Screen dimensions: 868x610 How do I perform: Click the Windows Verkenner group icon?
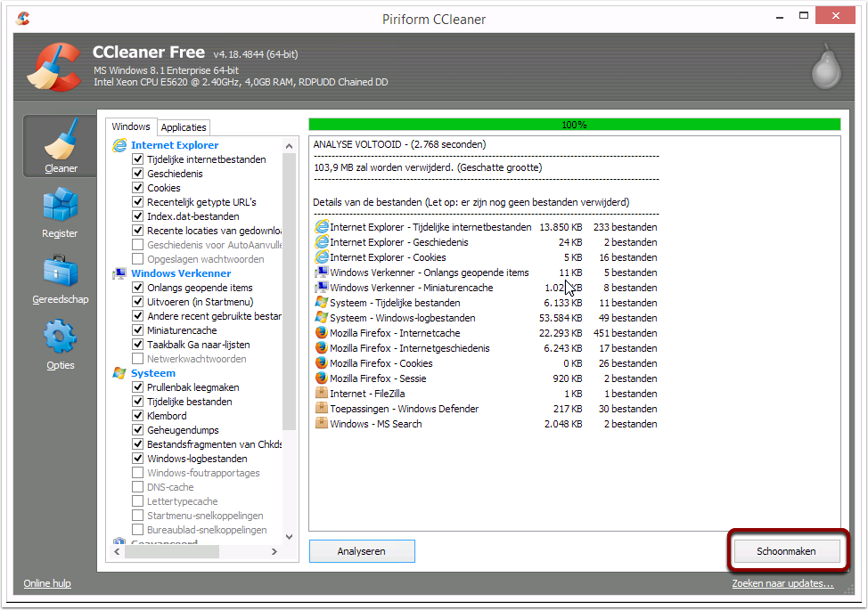coord(119,273)
